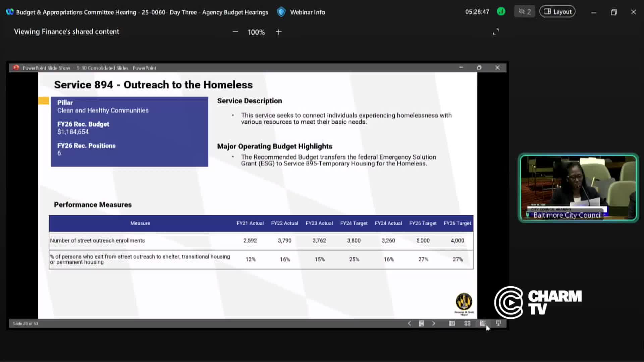Open the Webinar Info panel

(x=301, y=12)
